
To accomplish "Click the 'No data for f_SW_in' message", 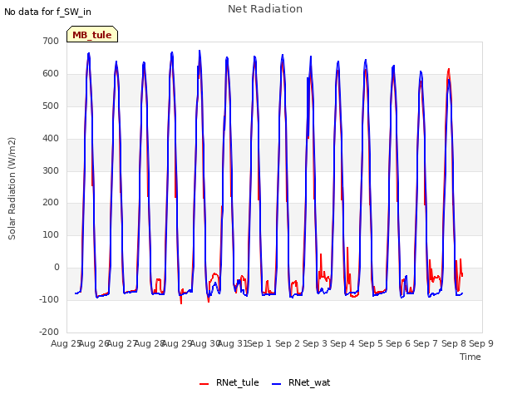I will coord(47,12).
